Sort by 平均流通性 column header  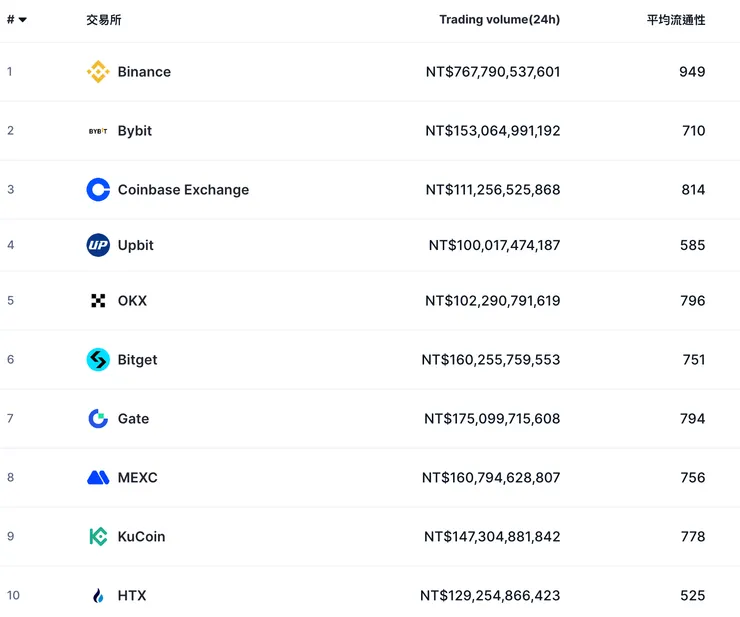(675, 20)
